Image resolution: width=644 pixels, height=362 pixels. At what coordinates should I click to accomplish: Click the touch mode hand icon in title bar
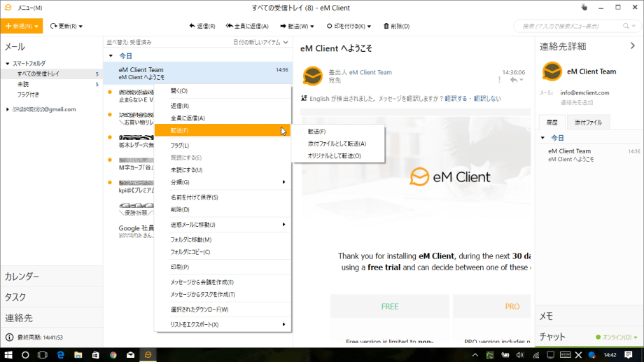pyautogui.click(x=584, y=8)
